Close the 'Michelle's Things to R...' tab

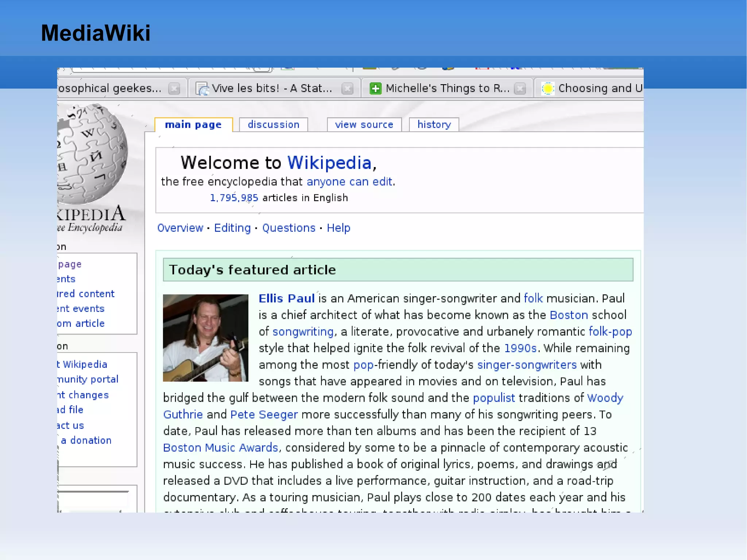(520, 88)
